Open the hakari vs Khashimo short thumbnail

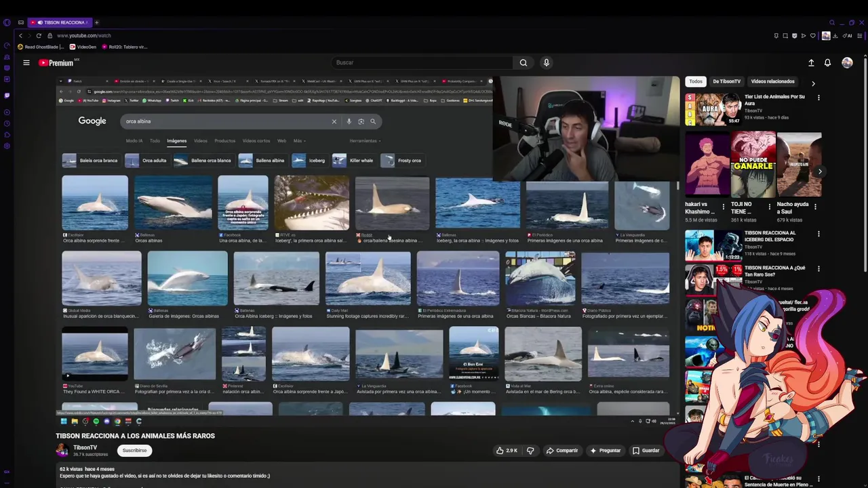pyautogui.click(x=707, y=164)
